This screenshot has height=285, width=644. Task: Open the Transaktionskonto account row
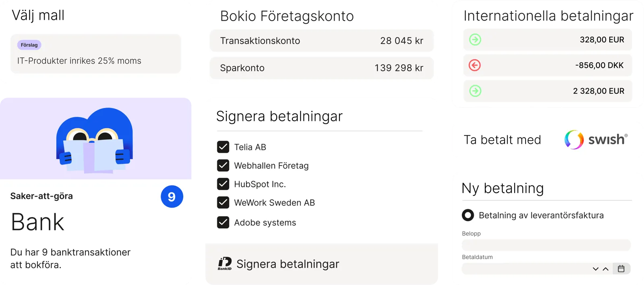coord(321,41)
